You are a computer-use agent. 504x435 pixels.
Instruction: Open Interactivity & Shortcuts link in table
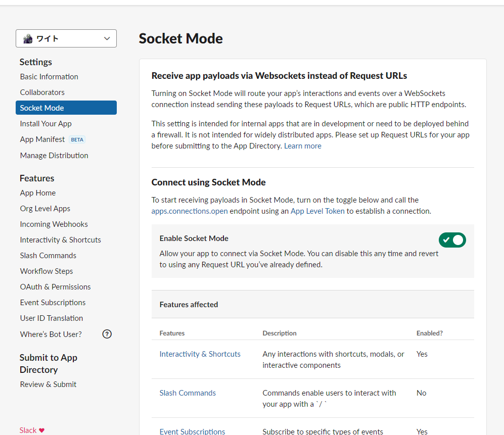coord(200,354)
